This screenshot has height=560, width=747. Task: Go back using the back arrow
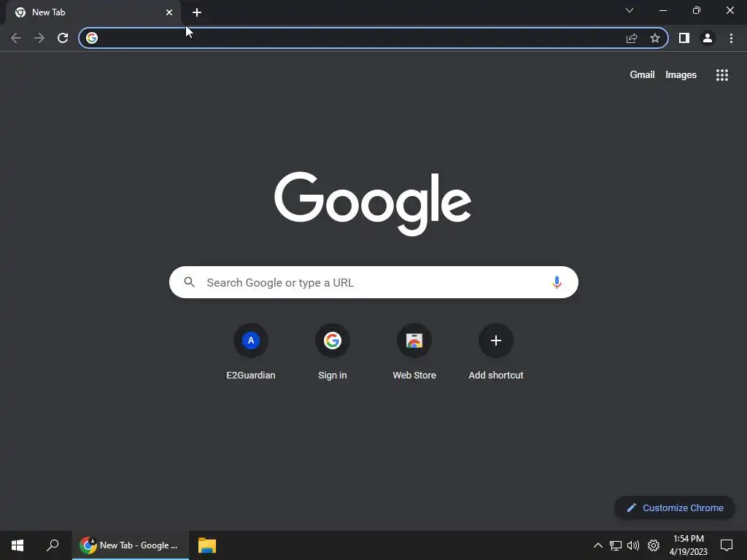(x=16, y=38)
